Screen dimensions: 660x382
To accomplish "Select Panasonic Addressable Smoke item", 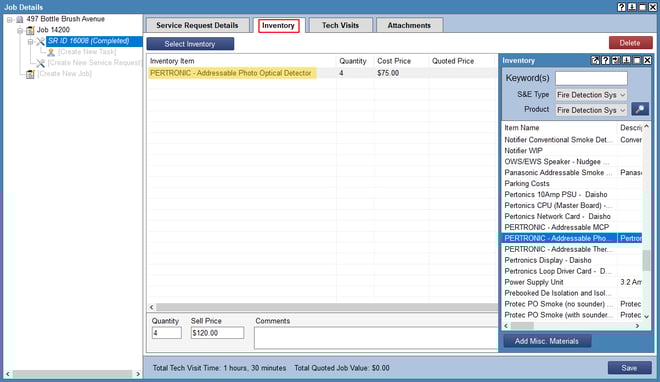I will point(559,172).
